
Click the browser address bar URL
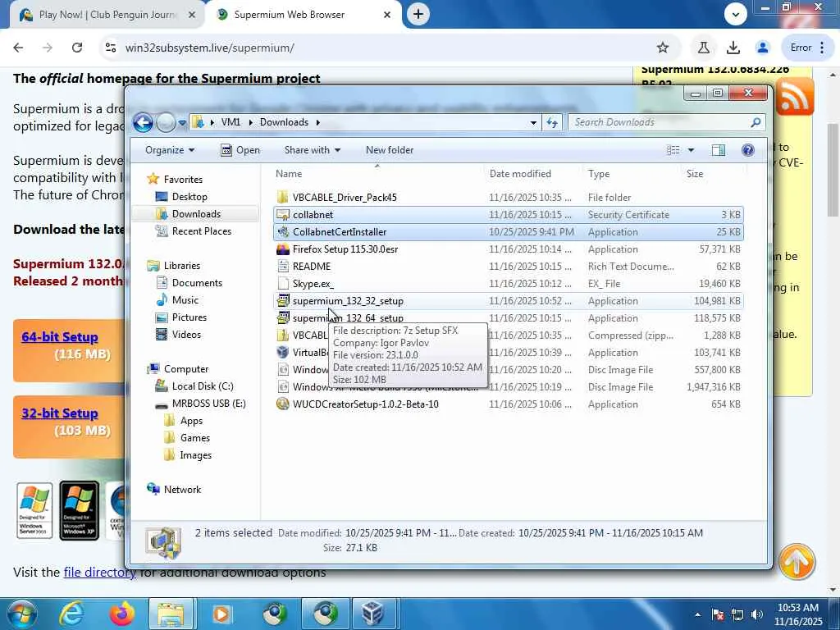(209, 48)
